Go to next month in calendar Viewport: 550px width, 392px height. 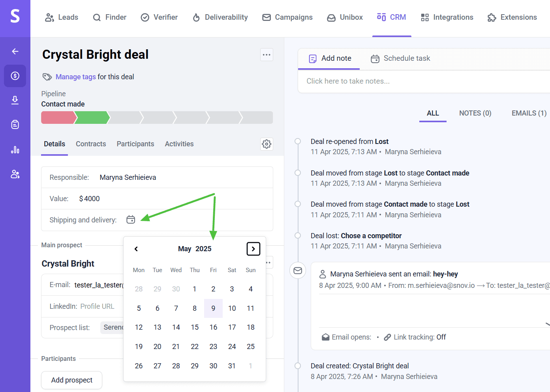coord(253,249)
